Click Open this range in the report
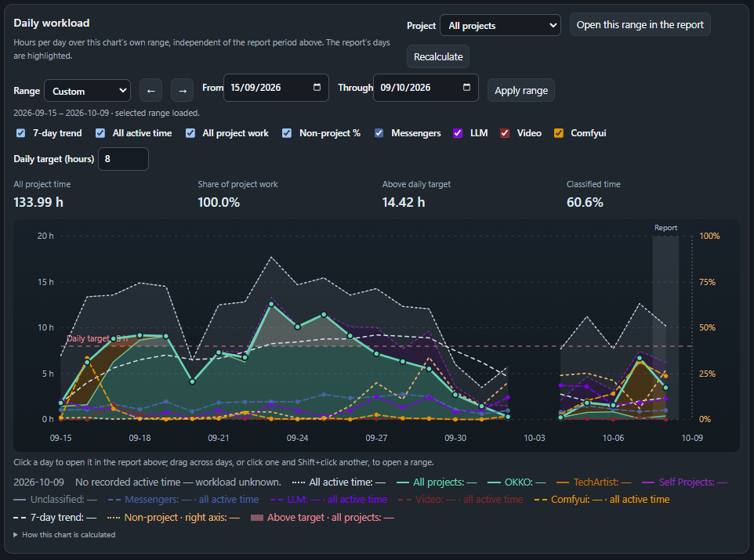The image size is (754, 560). pyautogui.click(x=640, y=25)
